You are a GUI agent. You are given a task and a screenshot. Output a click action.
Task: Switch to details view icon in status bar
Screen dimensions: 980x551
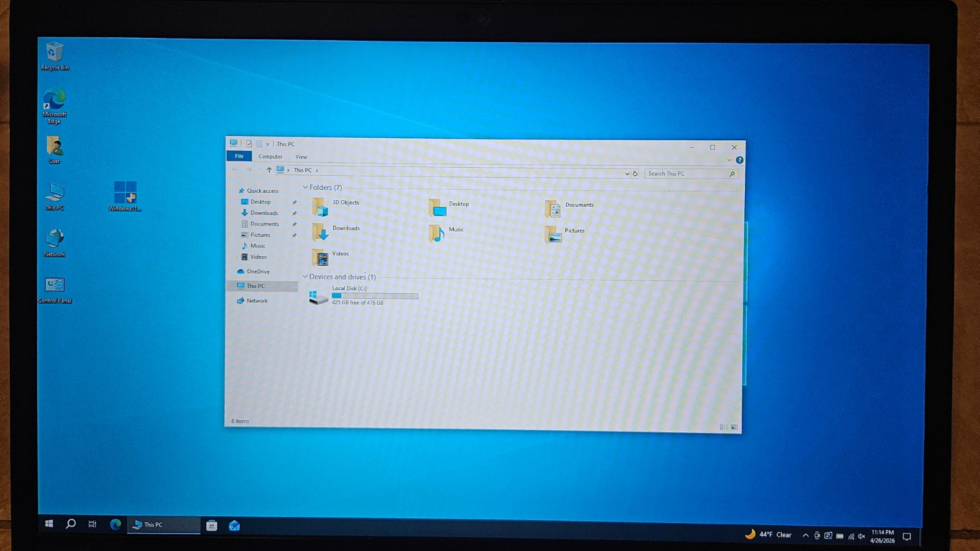pos(723,427)
